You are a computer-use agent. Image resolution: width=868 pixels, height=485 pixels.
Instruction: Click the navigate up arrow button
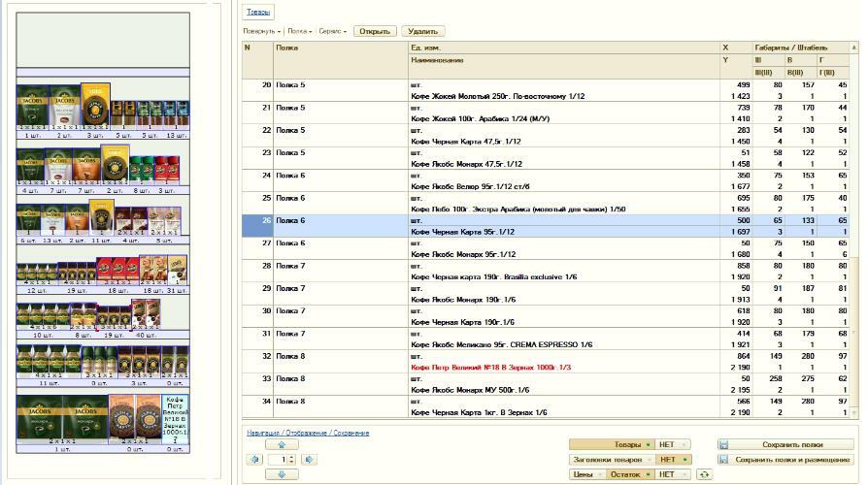[x=282, y=444]
